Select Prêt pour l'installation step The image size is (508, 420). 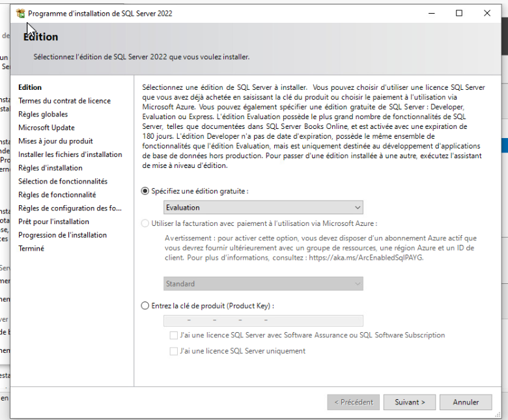[x=53, y=222]
